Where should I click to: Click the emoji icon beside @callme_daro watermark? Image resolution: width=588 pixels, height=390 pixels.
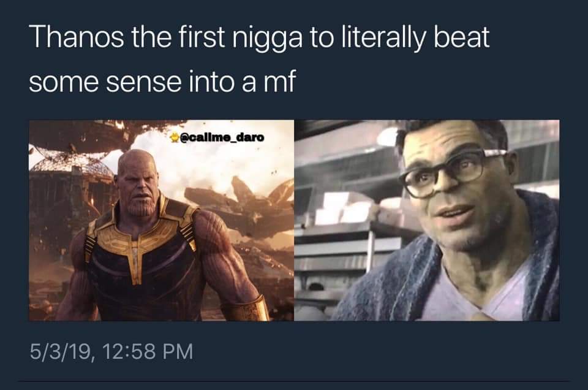pyautogui.click(x=174, y=138)
